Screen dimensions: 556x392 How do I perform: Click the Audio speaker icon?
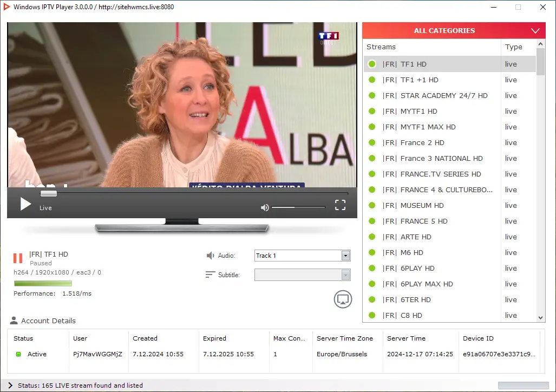click(x=210, y=256)
